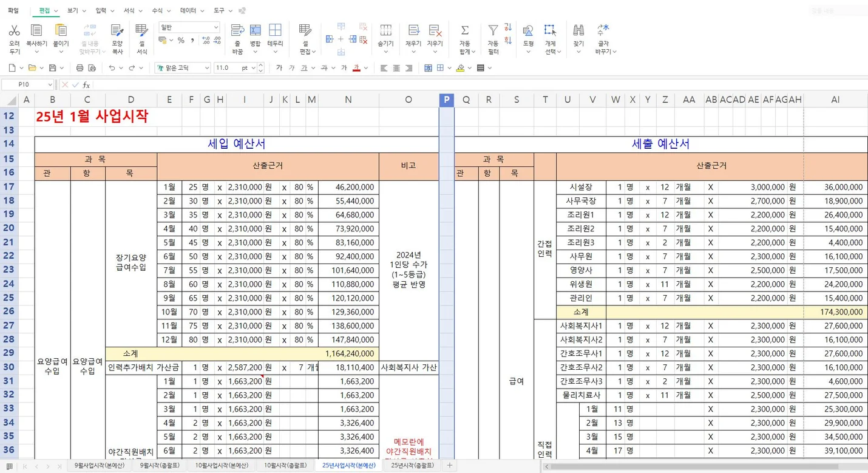This screenshot has width=868, height=473.
Task: Open the 수식 menu tab
Action: pos(157,11)
